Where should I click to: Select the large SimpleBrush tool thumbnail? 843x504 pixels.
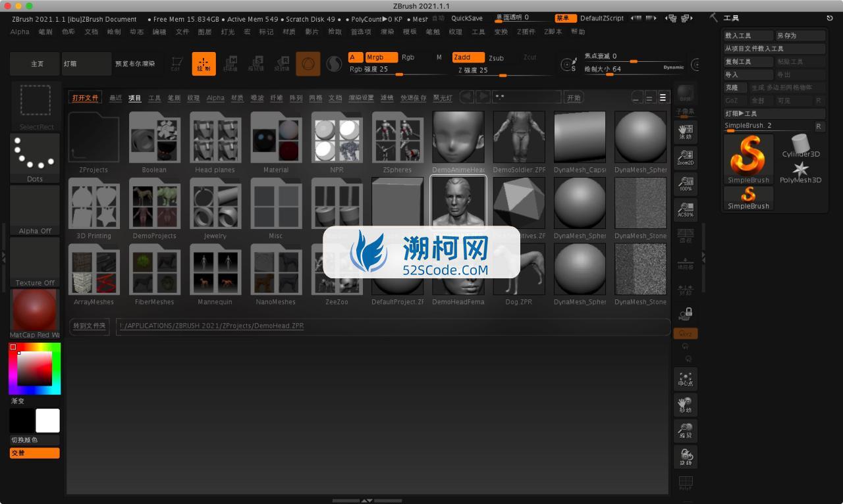748,159
